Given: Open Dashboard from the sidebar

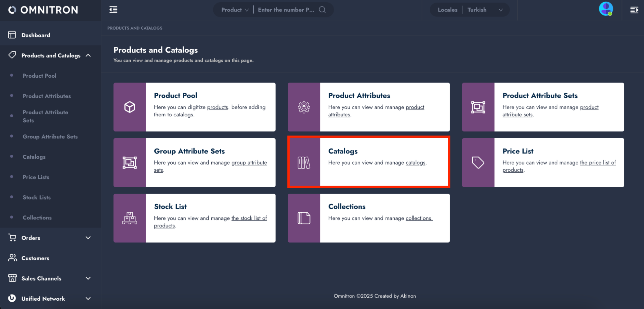Looking at the screenshot, I should click(x=35, y=35).
